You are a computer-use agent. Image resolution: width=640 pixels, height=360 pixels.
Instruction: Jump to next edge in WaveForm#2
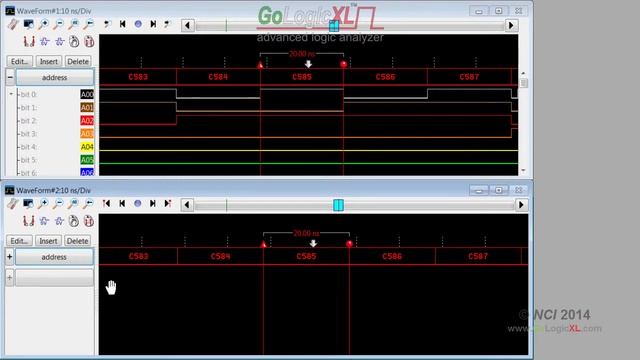coord(153,203)
